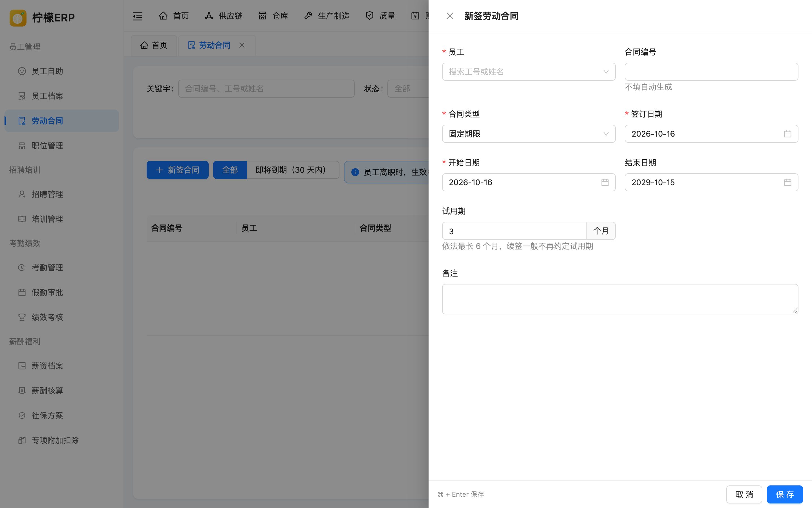
Task: Click the info icon in alert banner
Action: point(355,172)
